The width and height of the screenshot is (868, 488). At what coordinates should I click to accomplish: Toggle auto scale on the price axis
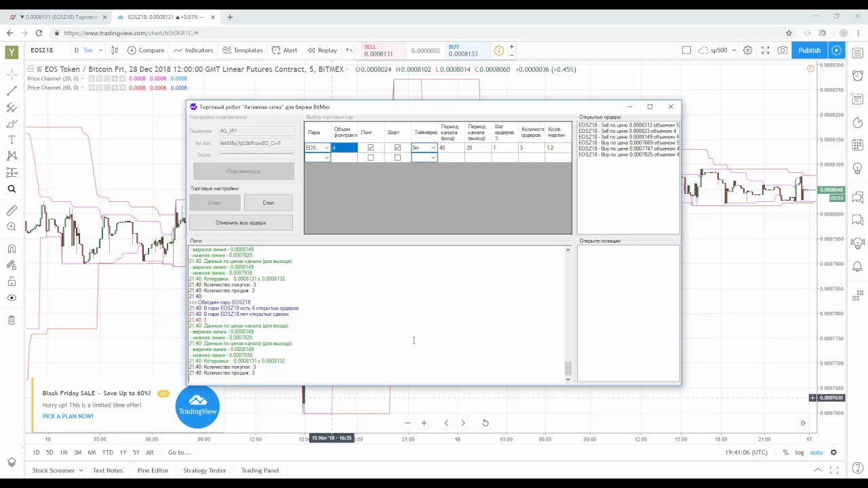click(x=816, y=452)
